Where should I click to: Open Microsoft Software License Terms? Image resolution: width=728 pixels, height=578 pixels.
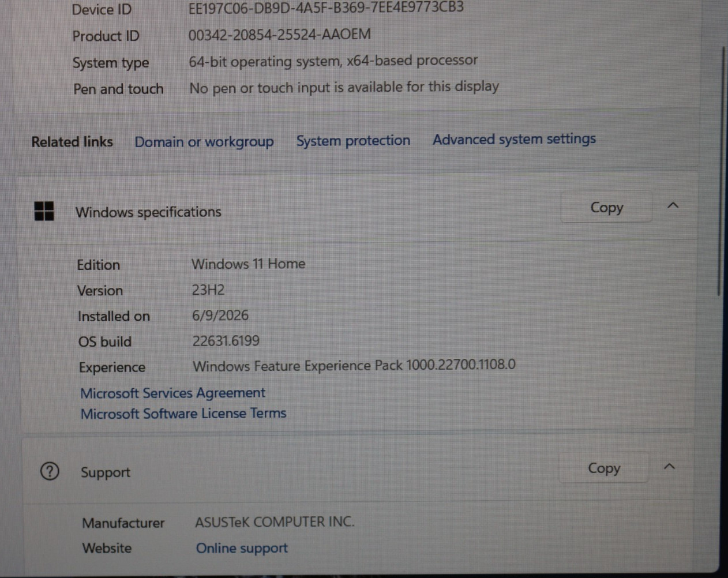coord(183,413)
